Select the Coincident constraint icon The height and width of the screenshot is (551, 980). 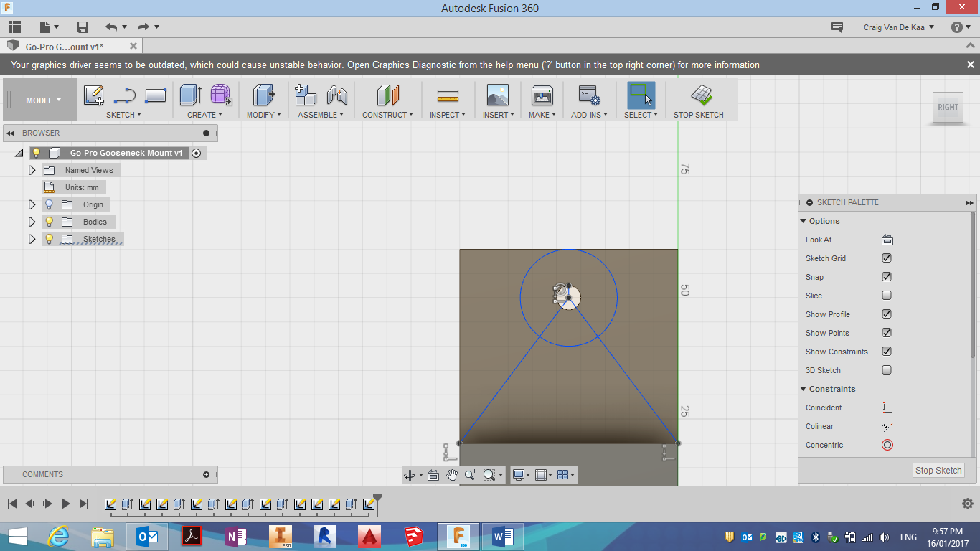[x=887, y=408]
